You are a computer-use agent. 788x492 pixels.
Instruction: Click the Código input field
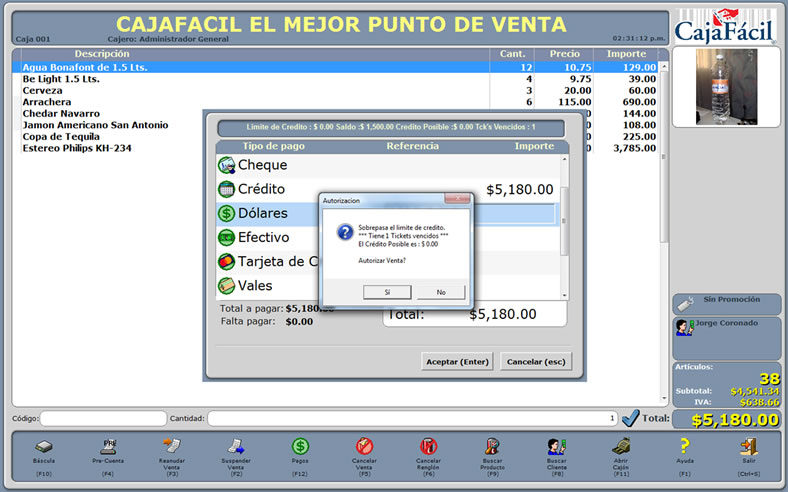pos(103,418)
